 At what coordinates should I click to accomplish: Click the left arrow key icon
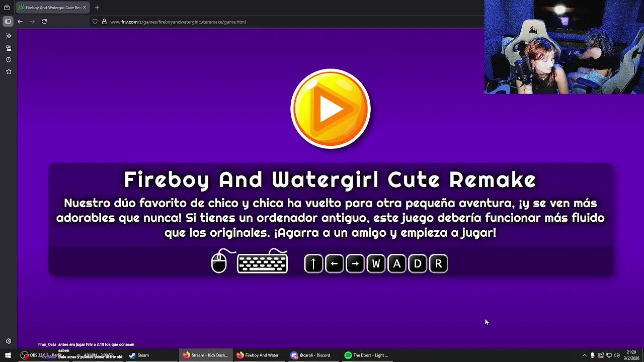[x=335, y=263]
